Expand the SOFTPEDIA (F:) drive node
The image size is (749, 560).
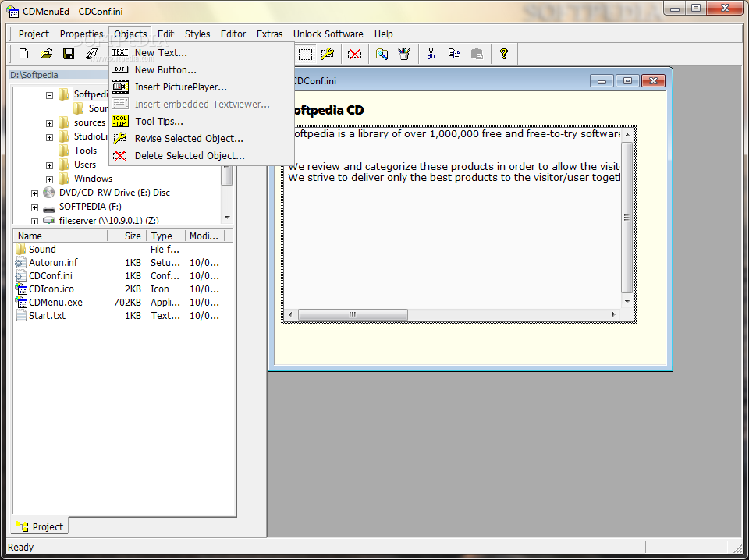[34, 207]
